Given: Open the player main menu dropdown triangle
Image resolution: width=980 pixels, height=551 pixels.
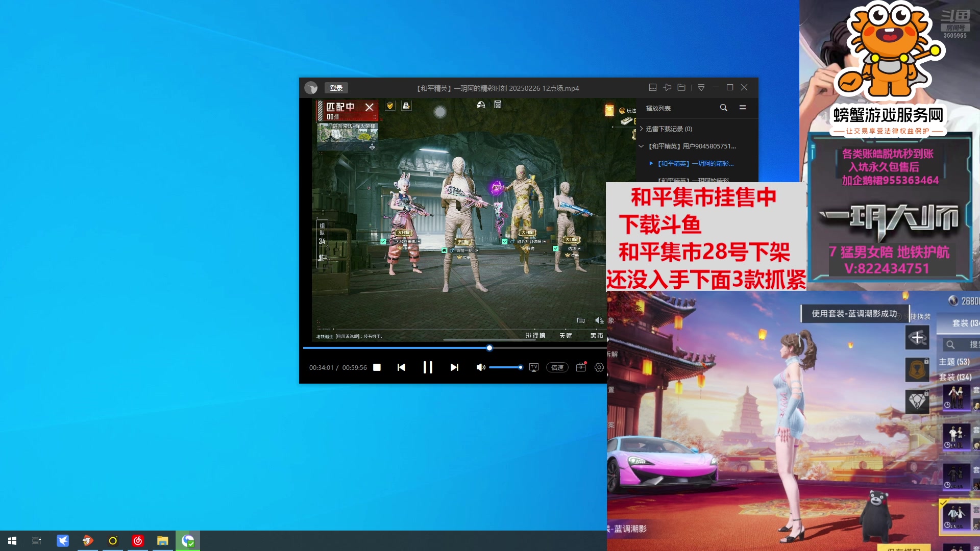Looking at the screenshot, I should pyautogui.click(x=701, y=88).
